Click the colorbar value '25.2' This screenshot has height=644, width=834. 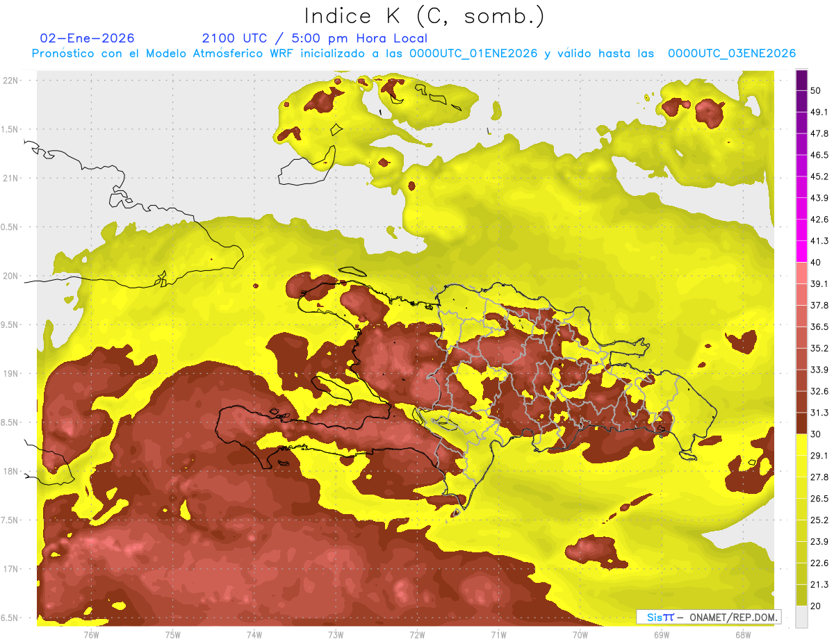(819, 520)
